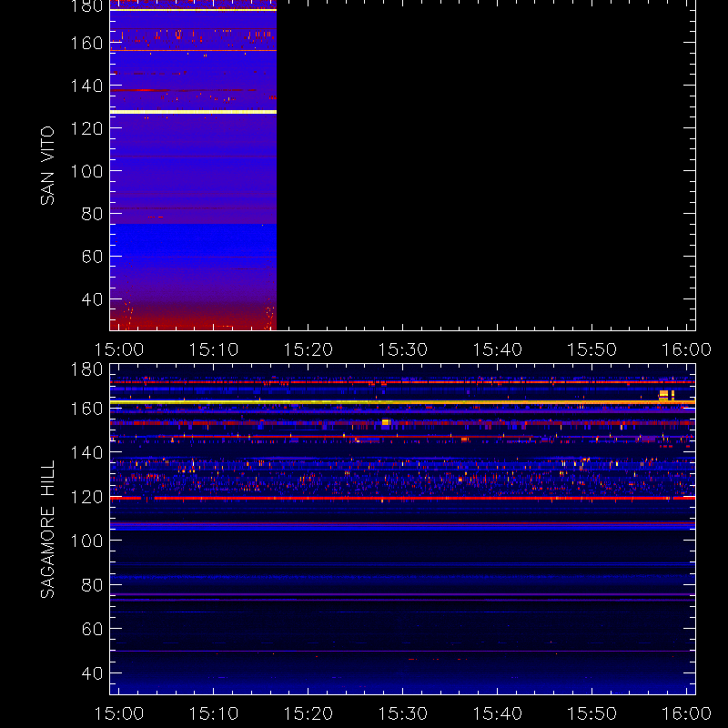Viewport: 728px width, 728px height.
Task: Pick the 180 label on the Sagamore Hill axis
Action: [x=86, y=369]
